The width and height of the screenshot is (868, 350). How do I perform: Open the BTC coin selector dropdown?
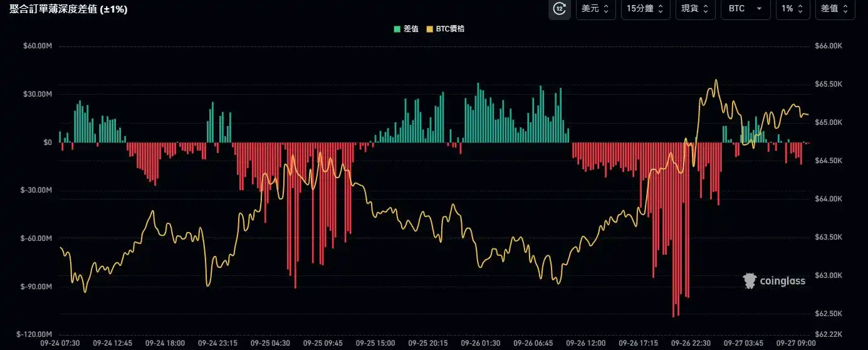[745, 9]
